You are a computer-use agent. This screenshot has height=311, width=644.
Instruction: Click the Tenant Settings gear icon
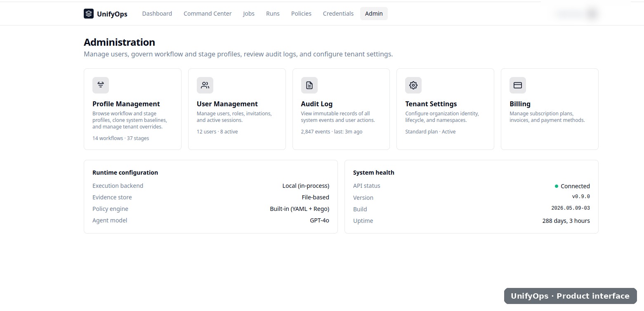click(x=413, y=85)
